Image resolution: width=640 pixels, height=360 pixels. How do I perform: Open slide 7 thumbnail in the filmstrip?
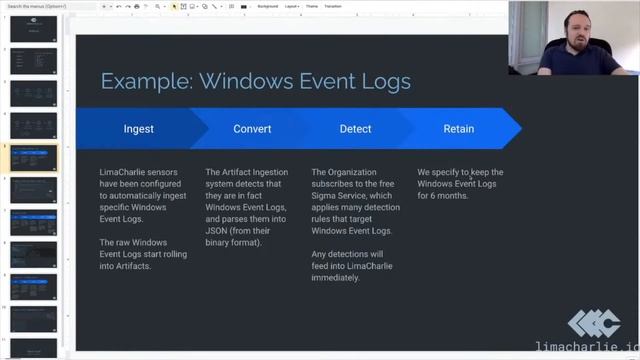click(x=33, y=222)
